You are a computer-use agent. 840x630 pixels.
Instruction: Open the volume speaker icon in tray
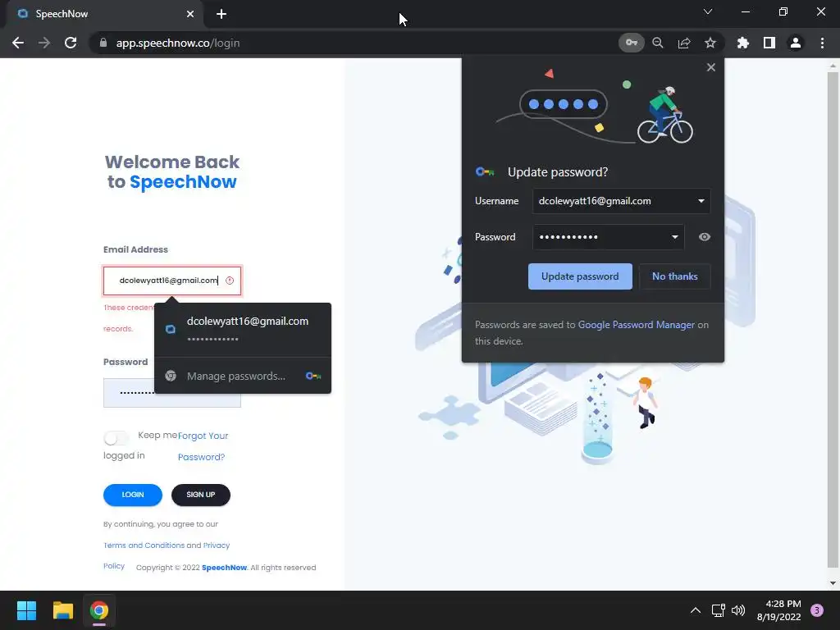[x=738, y=610]
